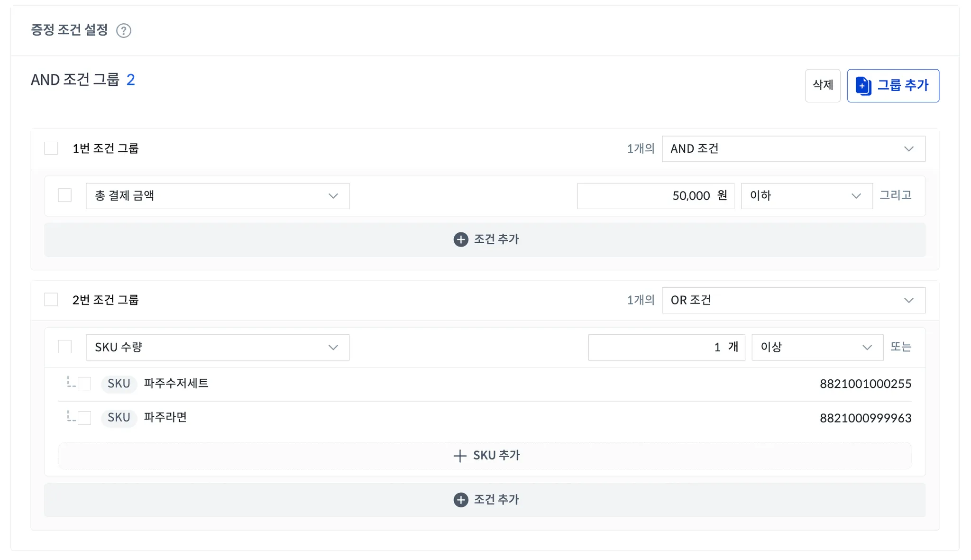Image resolution: width=971 pixels, height=560 pixels.
Task: Click the copy icon on 그룹 추가
Action: (x=863, y=86)
